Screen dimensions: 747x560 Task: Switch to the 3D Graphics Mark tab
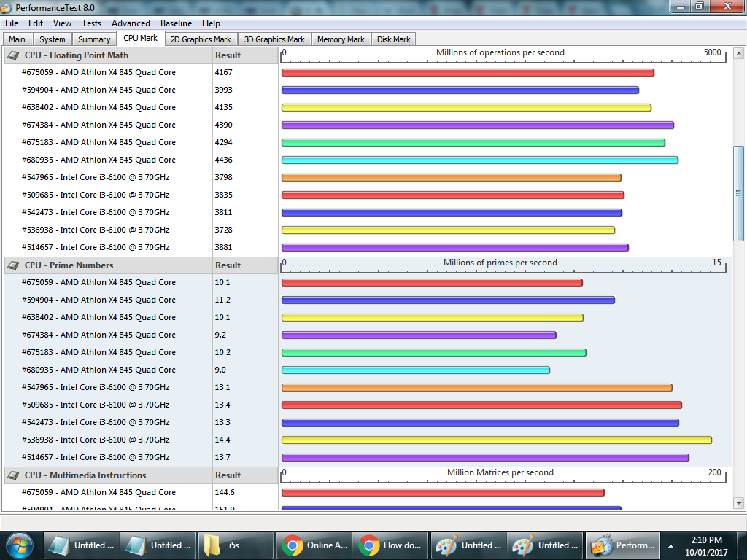[x=274, y=39]
